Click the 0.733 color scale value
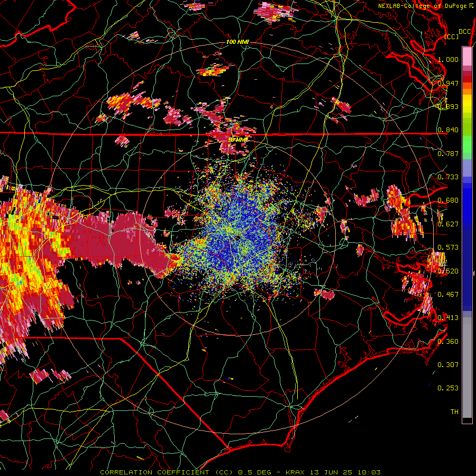 (448, 177)
